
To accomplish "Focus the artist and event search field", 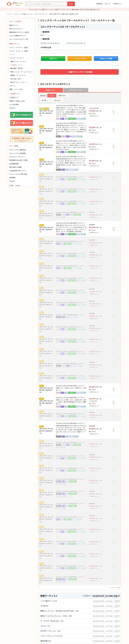I will point(46,4).
